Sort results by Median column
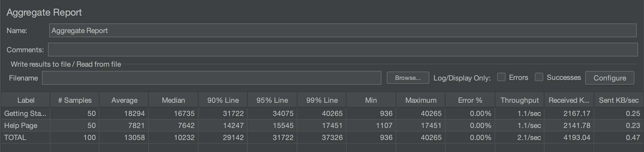 click(x=173, y=100)
